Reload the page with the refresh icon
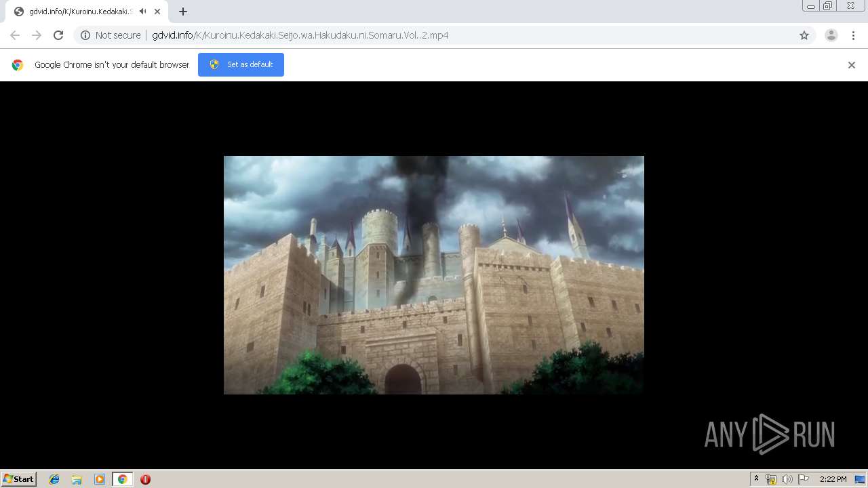 click(58, 35)
